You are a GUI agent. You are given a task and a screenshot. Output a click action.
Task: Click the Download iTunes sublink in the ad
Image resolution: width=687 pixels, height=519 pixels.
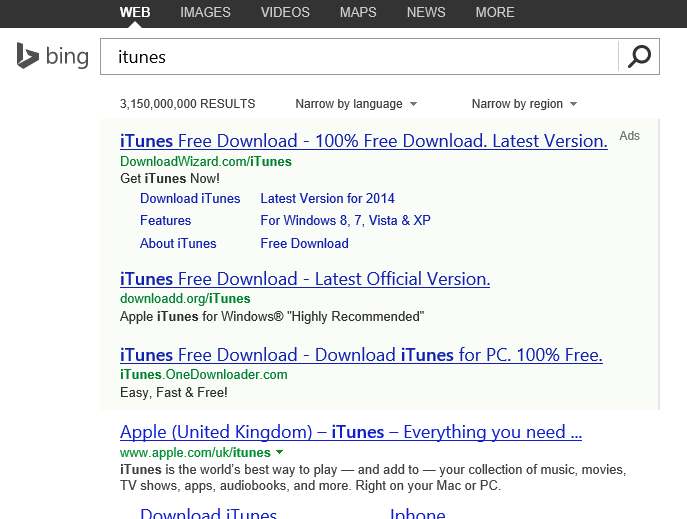pos(190,198)
